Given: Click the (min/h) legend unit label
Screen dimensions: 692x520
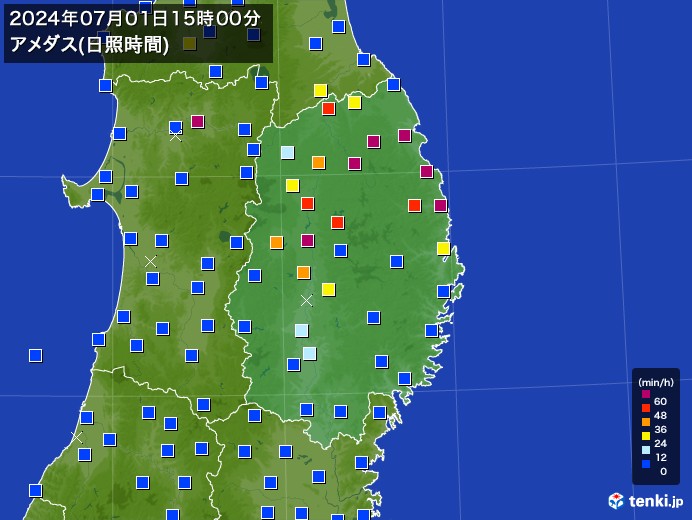Looking at the screenshot, I should tap(656, 382).
